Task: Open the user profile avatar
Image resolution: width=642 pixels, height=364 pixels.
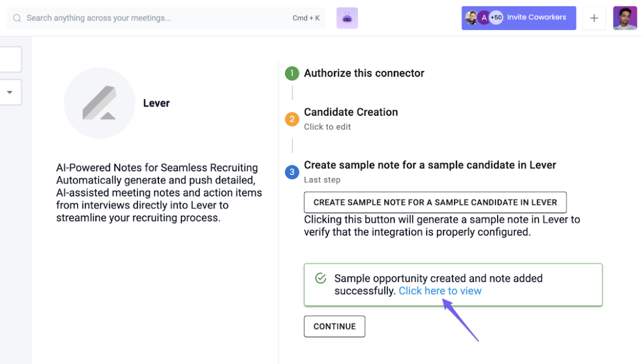Action: click(x=625, y=18)
